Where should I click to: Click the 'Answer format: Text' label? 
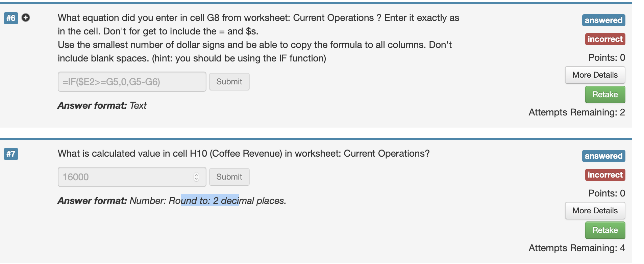102,106
